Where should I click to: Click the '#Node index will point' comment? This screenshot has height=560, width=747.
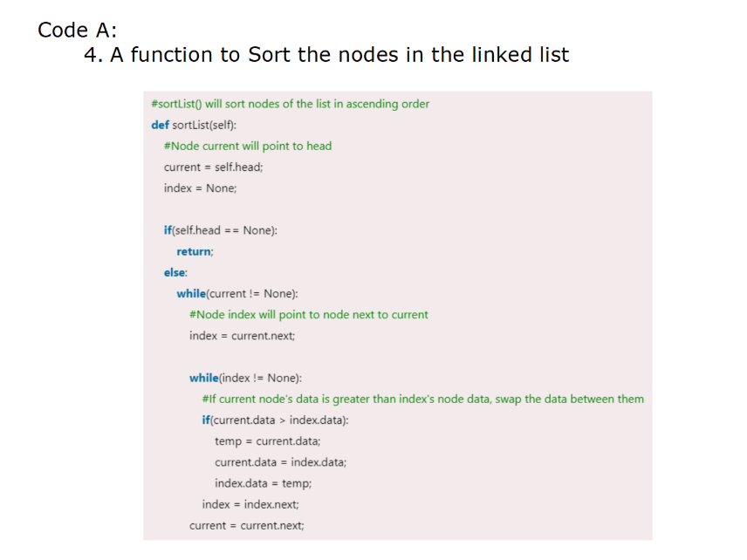click(x=309, y=315)
